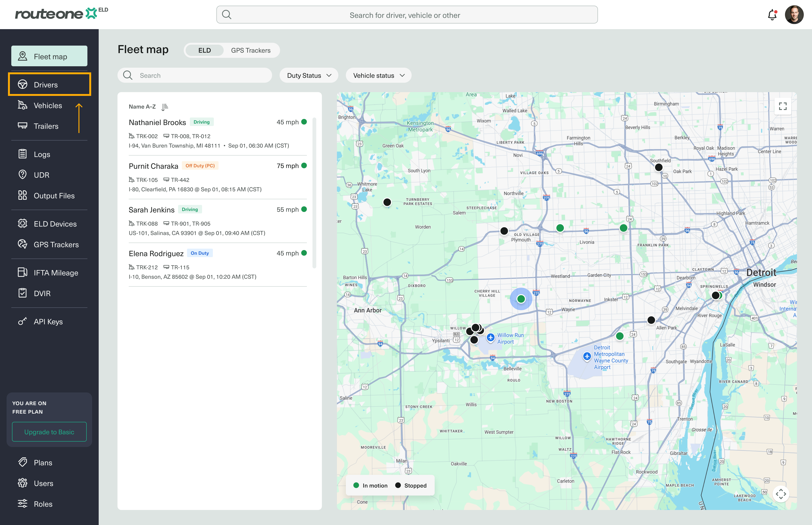Click TRK-088 under Sarah Jenkins

point(147,224)
